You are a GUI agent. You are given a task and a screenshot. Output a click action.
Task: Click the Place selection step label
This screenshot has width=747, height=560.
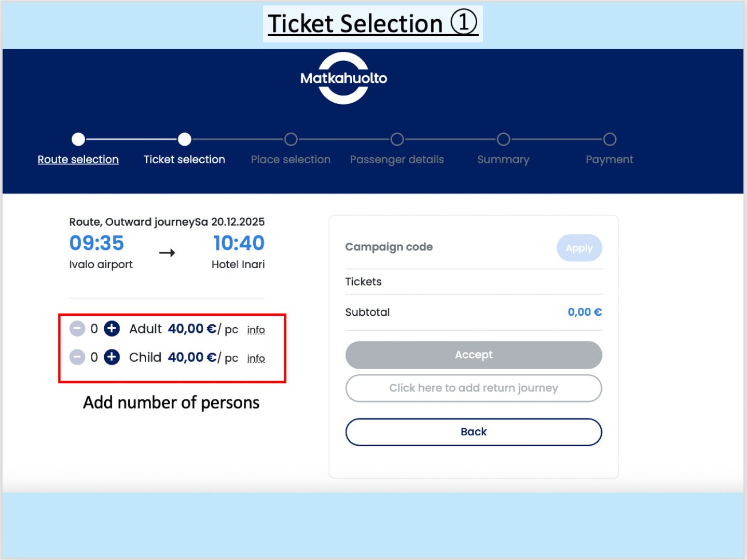290,160
